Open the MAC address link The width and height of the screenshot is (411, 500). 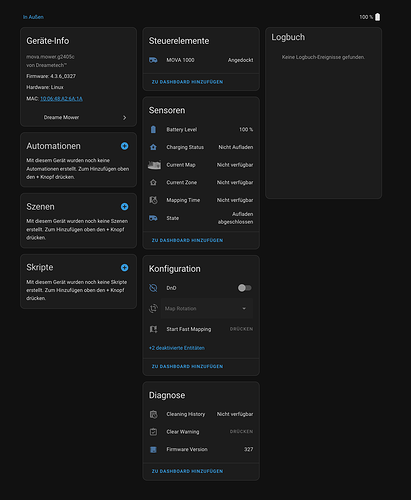(61, 99)
